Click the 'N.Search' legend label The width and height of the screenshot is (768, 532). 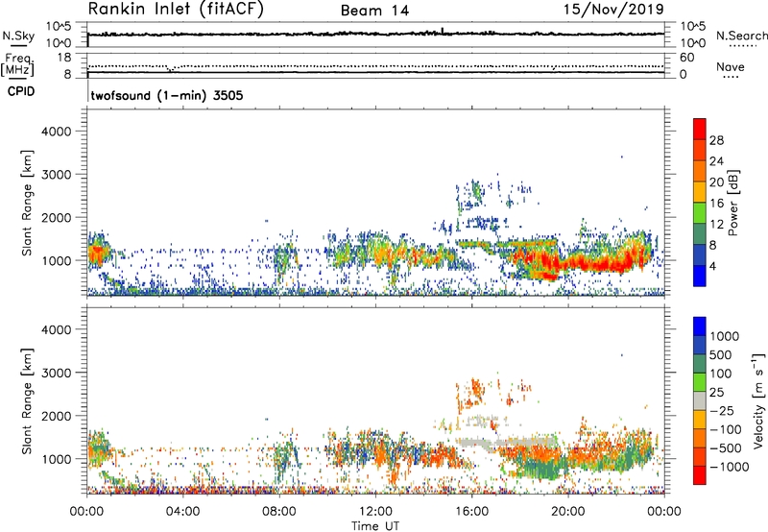pyautogui.click(x=742, y=36)
